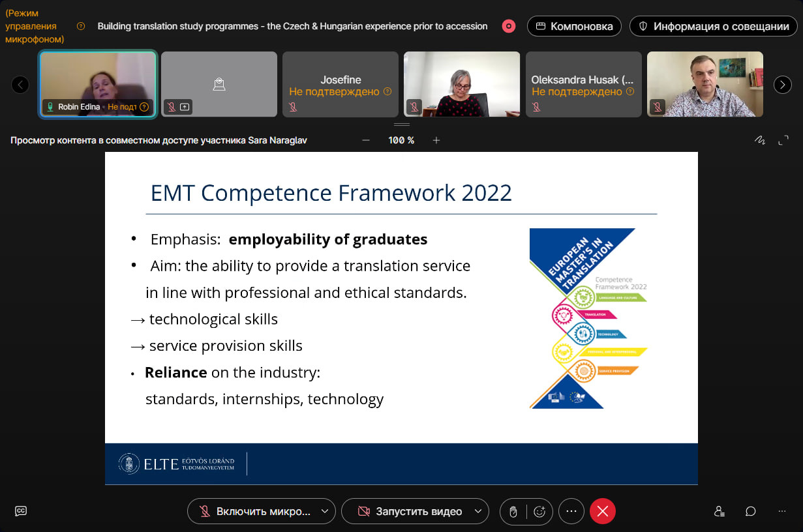The image size is (803, 532).
Task: Go to previous participants with left arrow
Action: [20, 84]
